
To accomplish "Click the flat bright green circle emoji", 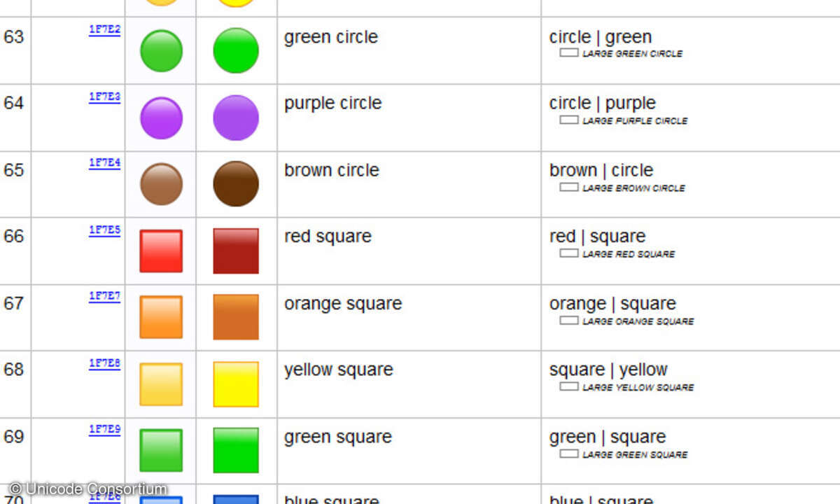I will pos(236,50).
